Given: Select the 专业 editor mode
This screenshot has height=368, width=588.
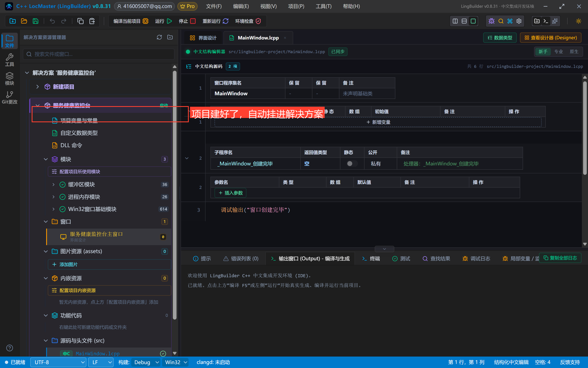Looking at the screenshot, I should point(559,52).
